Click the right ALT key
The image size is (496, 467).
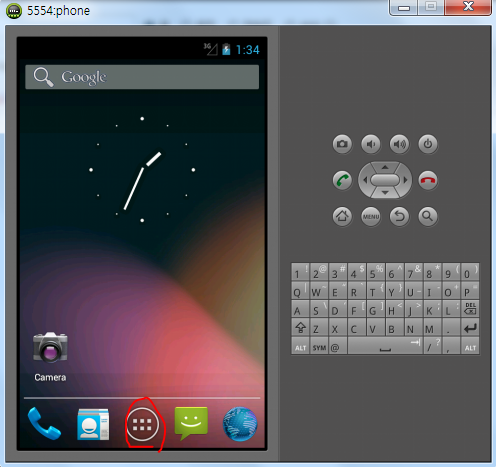[470, 346]
